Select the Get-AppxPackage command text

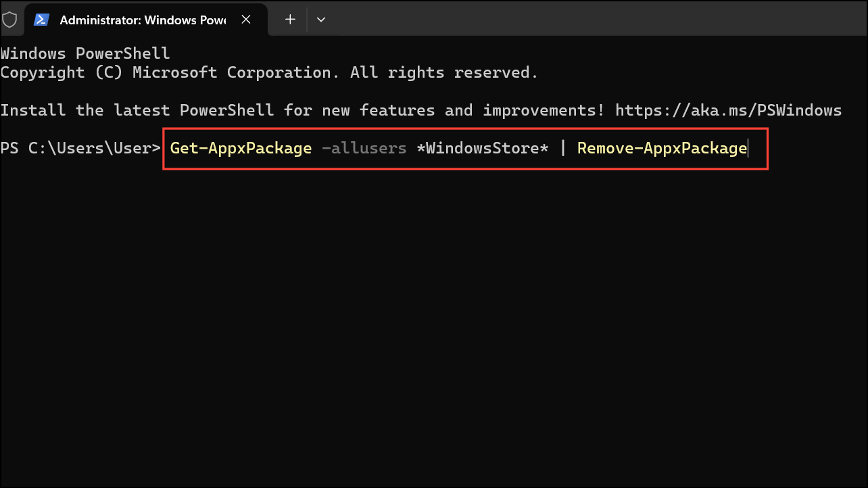pyautogui.click(x=241, y=148)
